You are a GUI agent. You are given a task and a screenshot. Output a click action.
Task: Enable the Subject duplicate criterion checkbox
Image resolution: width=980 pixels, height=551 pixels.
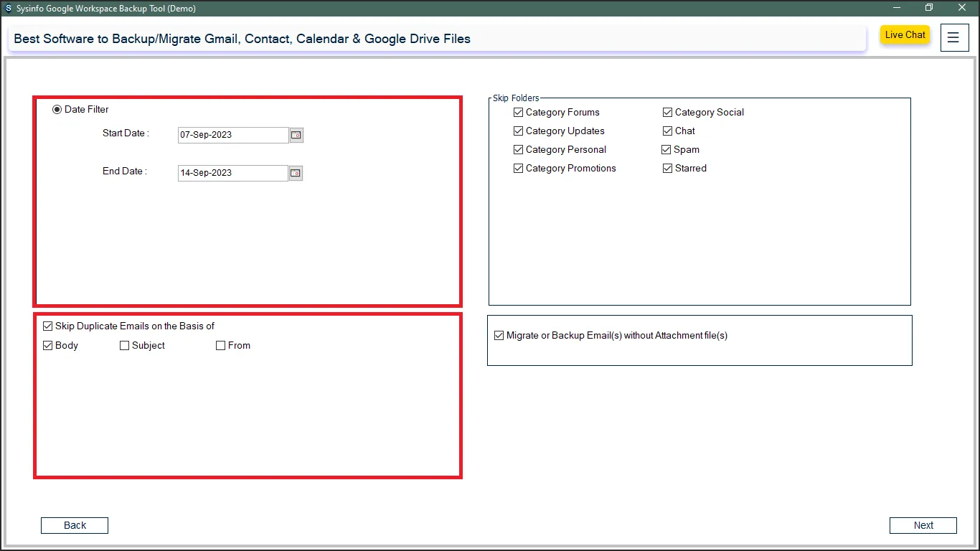pyautogui.click(x=125, y=346)
